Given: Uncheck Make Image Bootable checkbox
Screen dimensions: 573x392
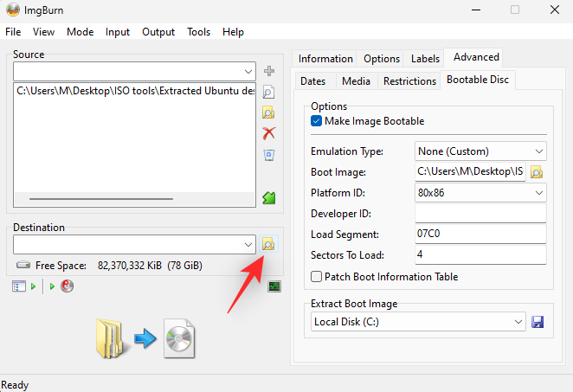Looking at the screenshot, I should click(317, 121).
